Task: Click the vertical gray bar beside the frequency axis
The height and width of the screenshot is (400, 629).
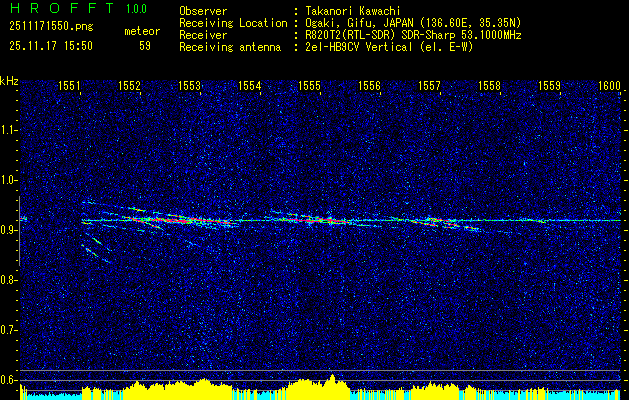Action: coord(20,231)
